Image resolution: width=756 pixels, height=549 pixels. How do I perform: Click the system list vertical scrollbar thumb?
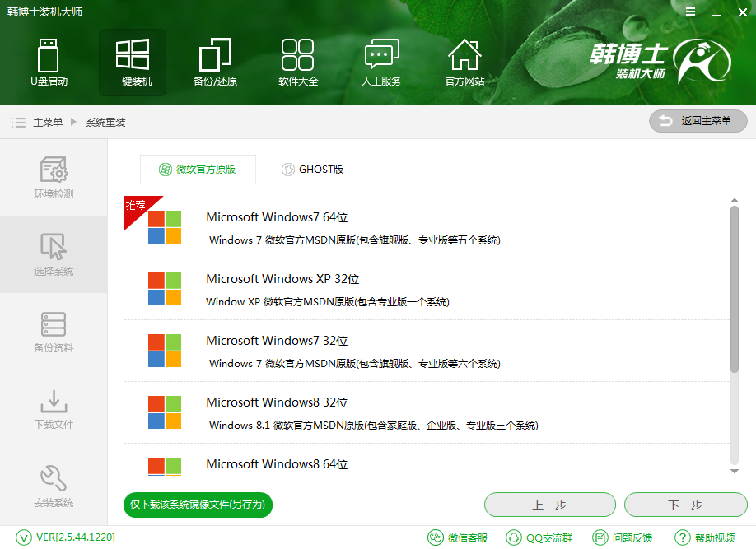click(735, 289)
